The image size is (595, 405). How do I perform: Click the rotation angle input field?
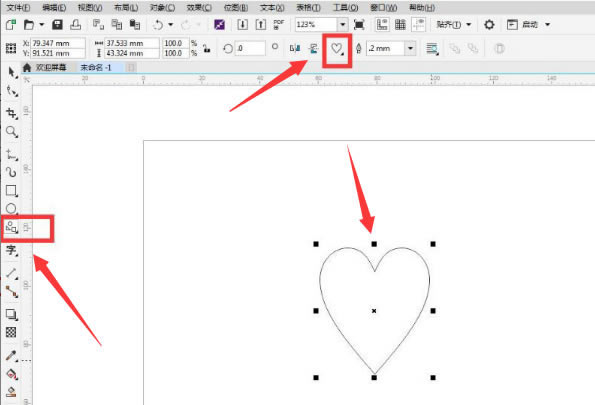tap(250, 48)
